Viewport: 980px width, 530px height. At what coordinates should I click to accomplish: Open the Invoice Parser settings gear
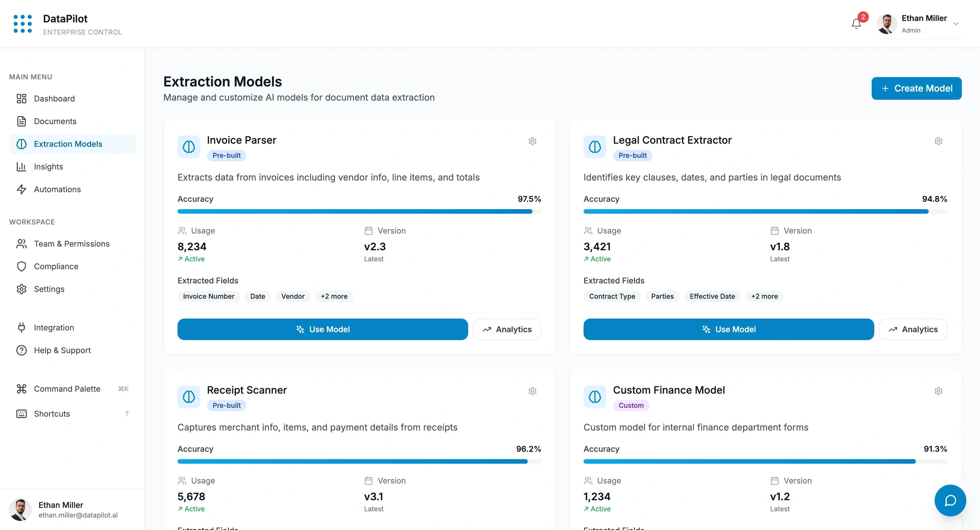532,141
